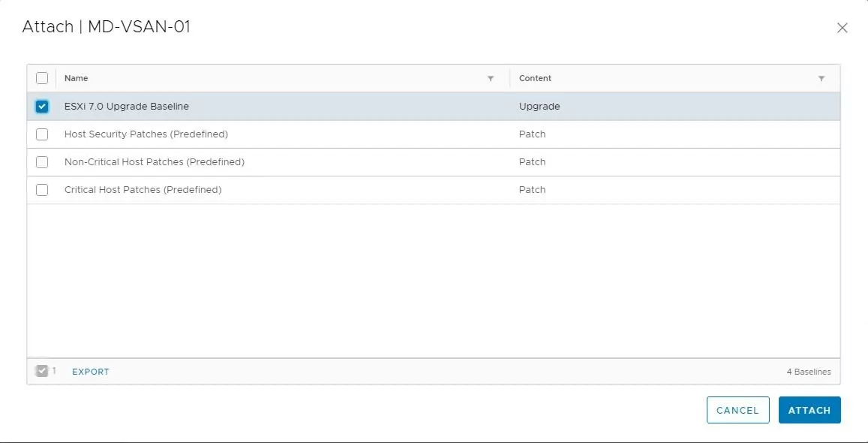Select the Non-Critical Host Patches (Predefined) name
Viewport: 868px width, 443px height.
coord(155,161)
